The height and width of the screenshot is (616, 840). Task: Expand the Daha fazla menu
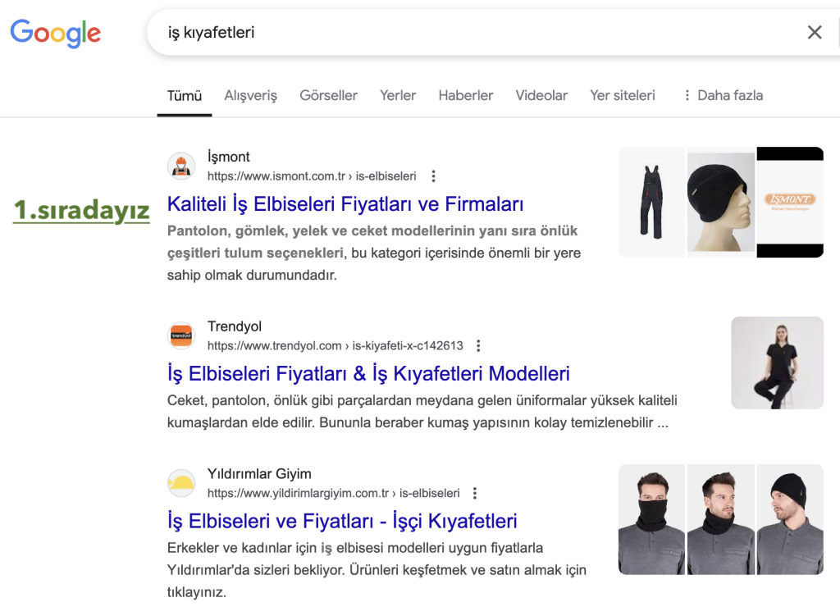coord(722,96)
